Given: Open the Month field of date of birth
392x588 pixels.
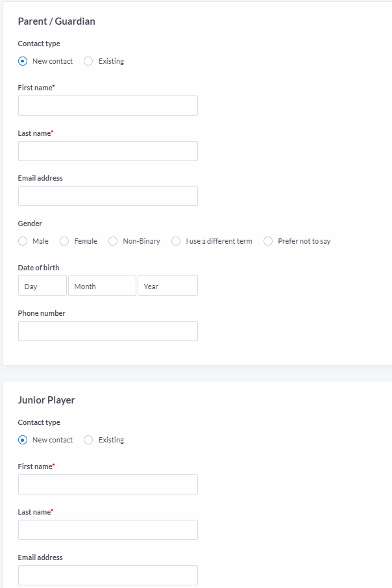Looking at the screenshot, I should click(102, 286).
